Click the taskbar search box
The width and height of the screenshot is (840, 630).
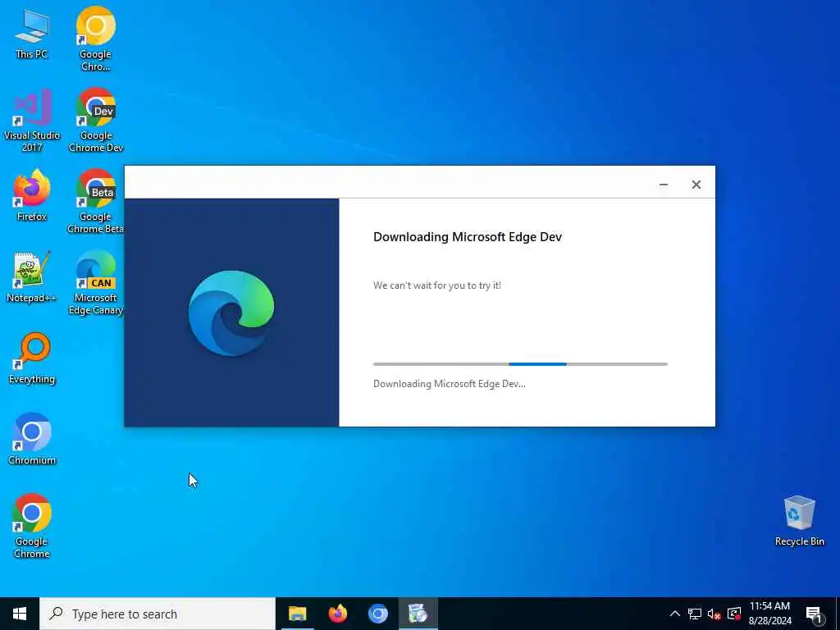(x=157, y=614)
